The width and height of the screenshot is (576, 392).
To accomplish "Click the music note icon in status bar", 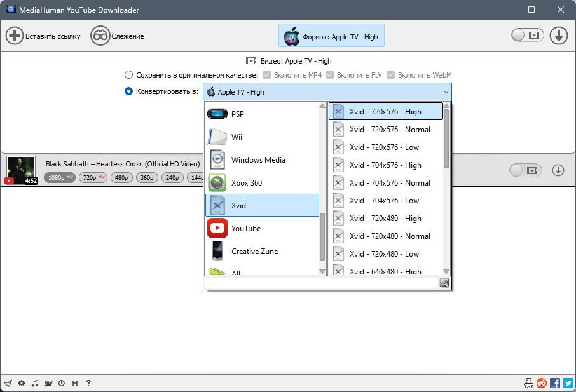I will [x=35, y=383].
